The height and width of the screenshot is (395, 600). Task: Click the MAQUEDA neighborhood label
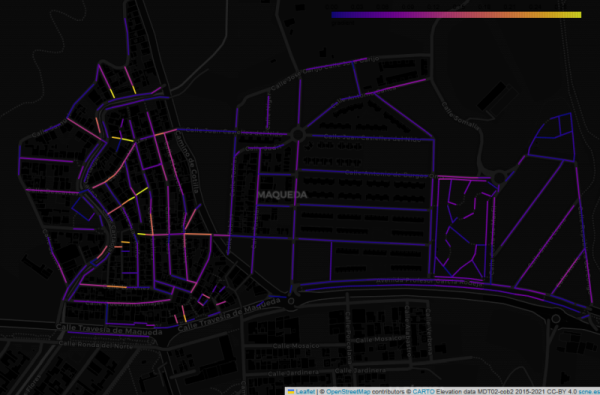click(282, 195)
